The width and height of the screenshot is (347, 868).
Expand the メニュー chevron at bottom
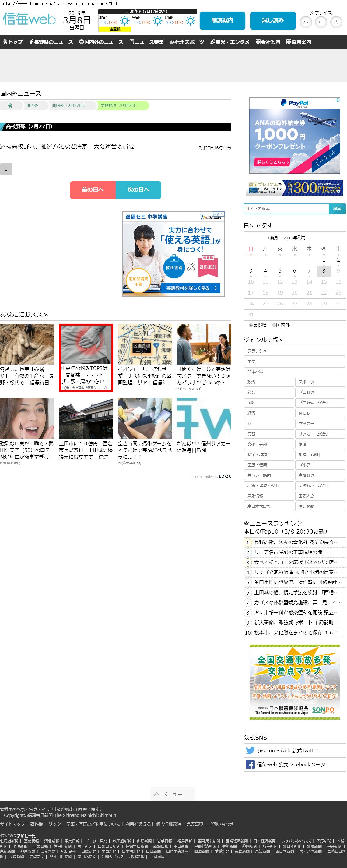(x=157, y=794)
